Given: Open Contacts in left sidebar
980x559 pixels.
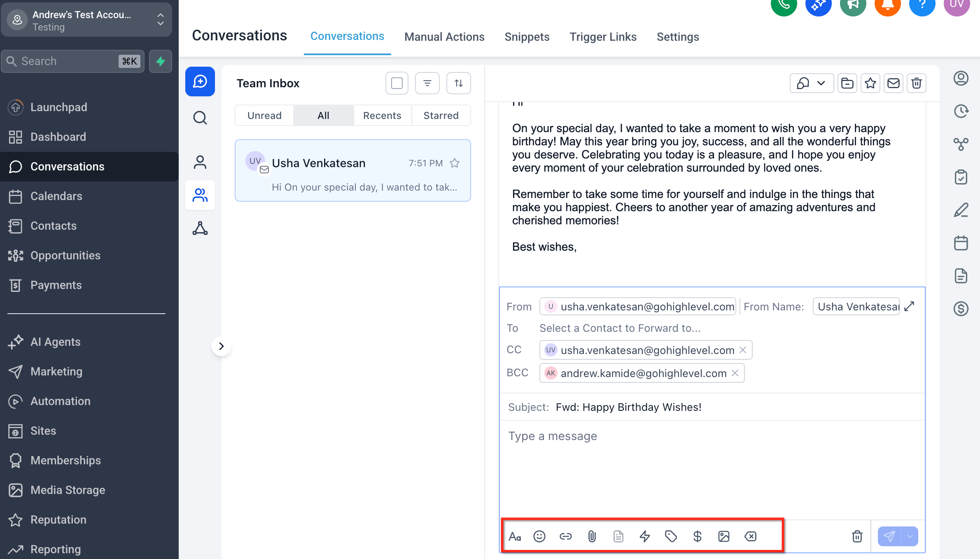Looking at the screenshot, I should [x=53, y=226].
